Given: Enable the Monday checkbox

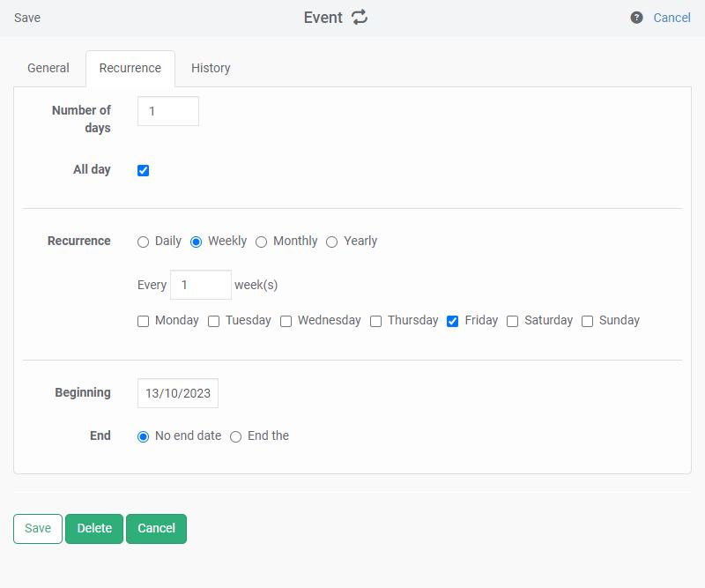Looking at the screenshot, I should click(x=144, y=322).
